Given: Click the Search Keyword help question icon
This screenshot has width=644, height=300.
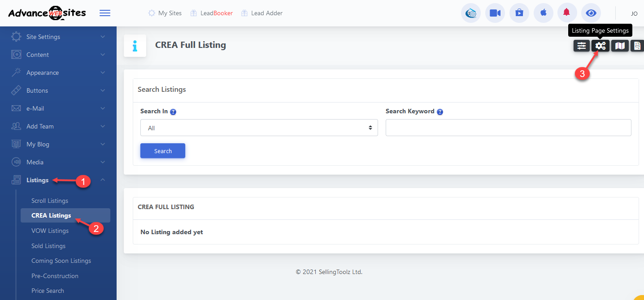Looking at the screenshot, I should (440, 112).
